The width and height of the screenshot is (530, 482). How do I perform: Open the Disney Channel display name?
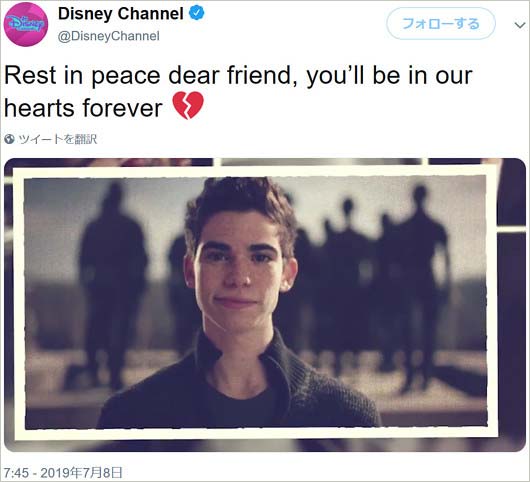(121, 14)
